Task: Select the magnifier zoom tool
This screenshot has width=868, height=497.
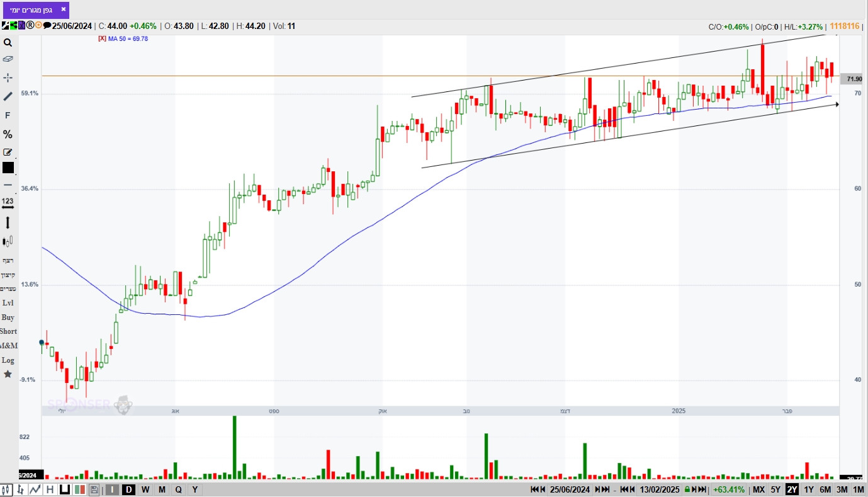Action: click(x=8, y=43)
